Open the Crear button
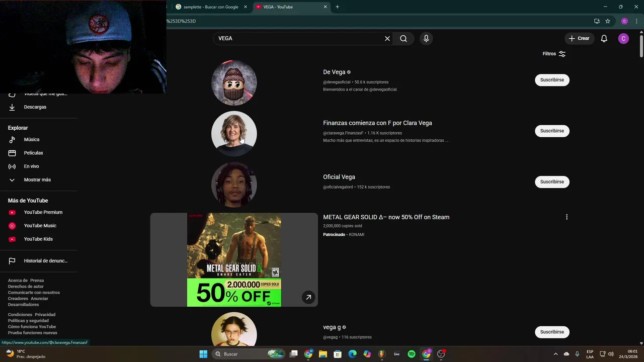 (579, 38)
